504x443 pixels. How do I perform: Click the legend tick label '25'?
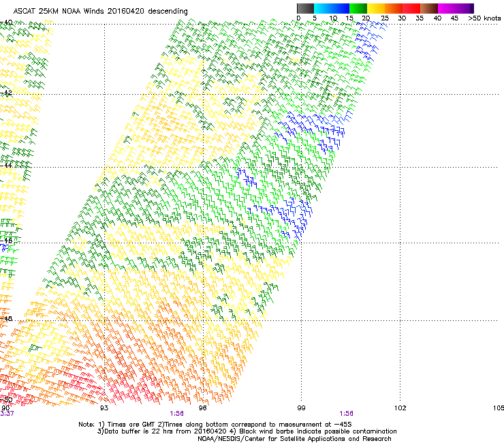(x=385, y=18)
